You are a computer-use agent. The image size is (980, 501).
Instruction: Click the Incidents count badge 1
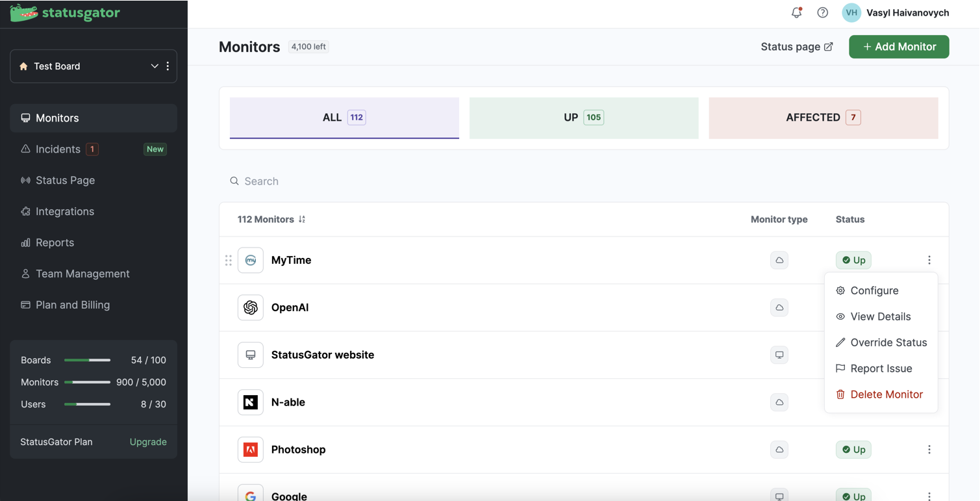92,149
